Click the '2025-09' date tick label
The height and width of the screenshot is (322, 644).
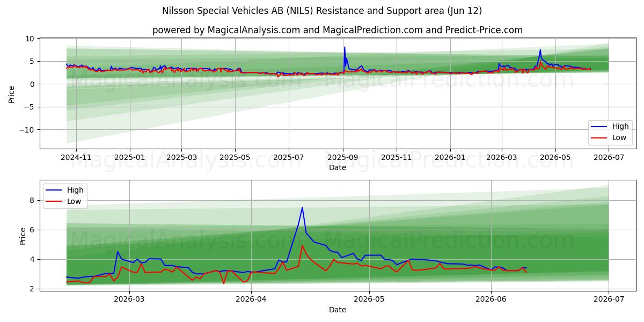click(343, 158)
